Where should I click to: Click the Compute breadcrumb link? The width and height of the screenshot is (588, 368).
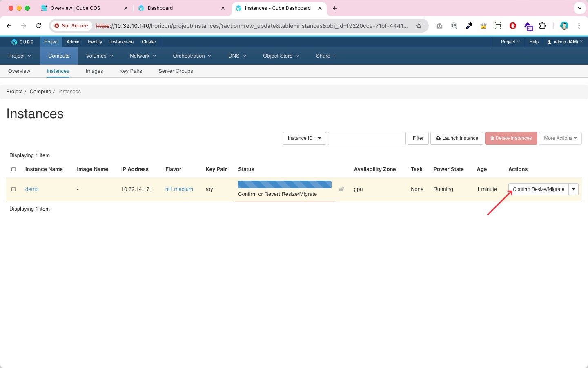(x=40, y=92)
